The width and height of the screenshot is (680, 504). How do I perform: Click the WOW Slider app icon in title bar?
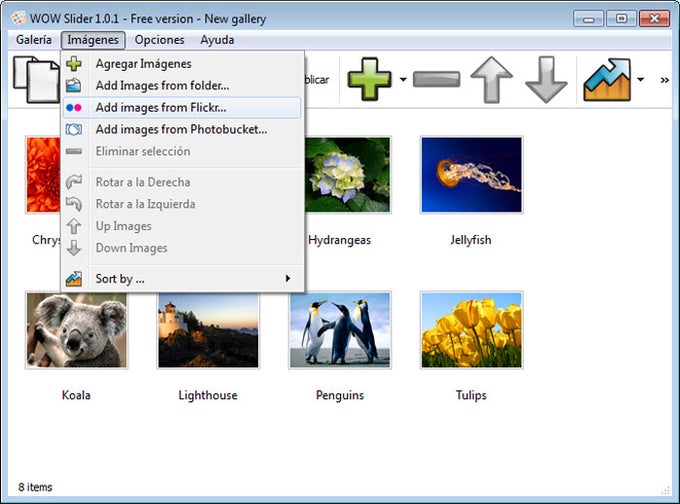coord(18,19)
